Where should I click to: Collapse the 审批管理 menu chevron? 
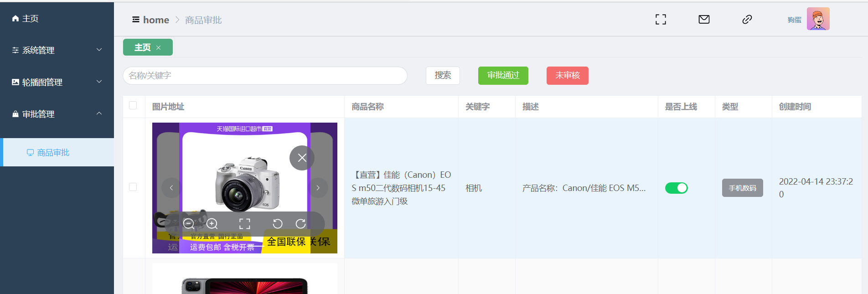[x=99, y=113]
